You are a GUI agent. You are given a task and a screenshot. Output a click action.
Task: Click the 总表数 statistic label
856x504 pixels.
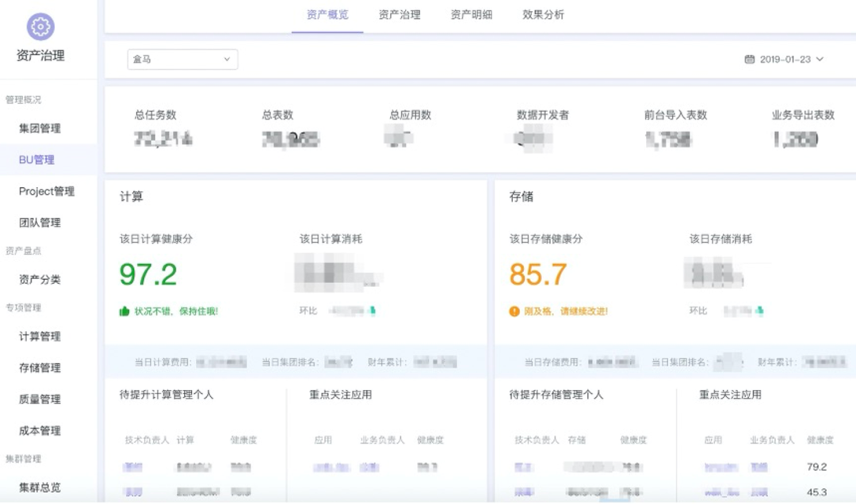tap(278, 115)
